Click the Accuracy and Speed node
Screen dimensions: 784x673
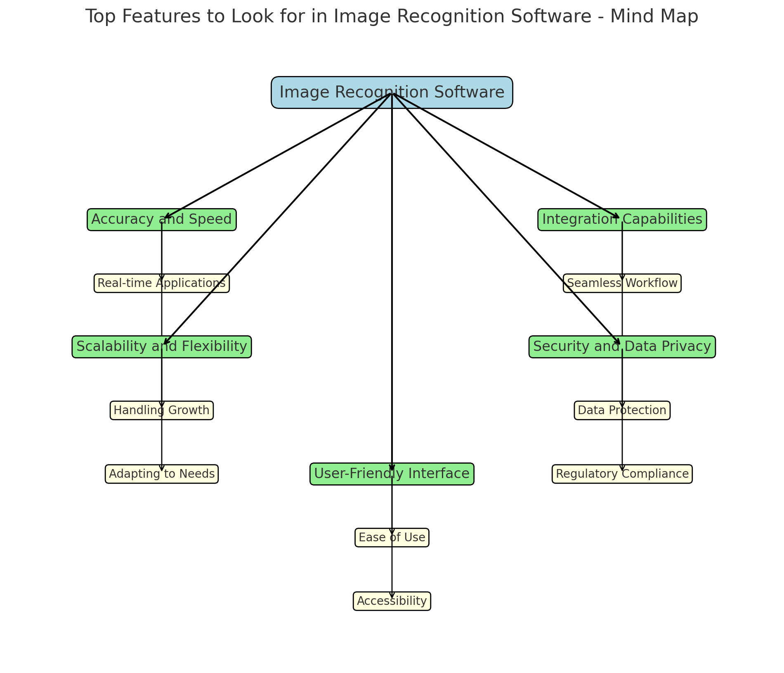(162, 219)
